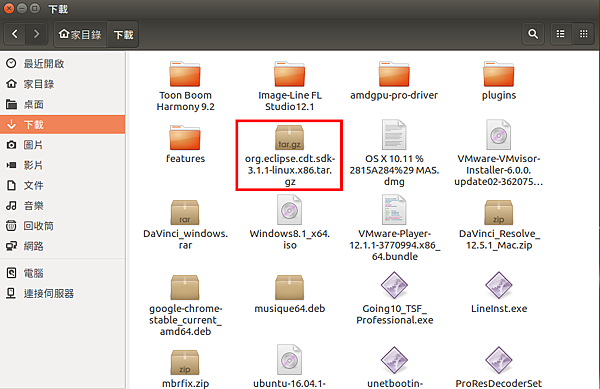Open 家目錄 in the sidebar
Image resolution: width=600 pixels, height=389 pixels.
click(x=62, y=84)
